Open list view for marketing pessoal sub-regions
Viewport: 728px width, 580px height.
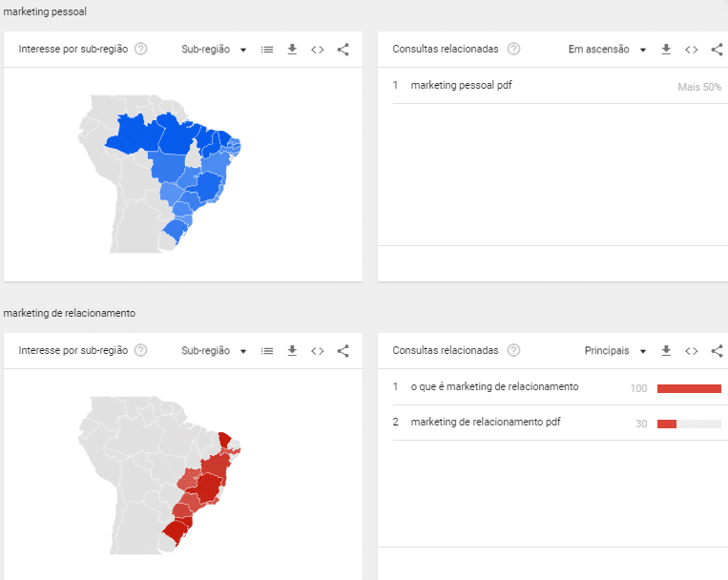click(267, 50)
